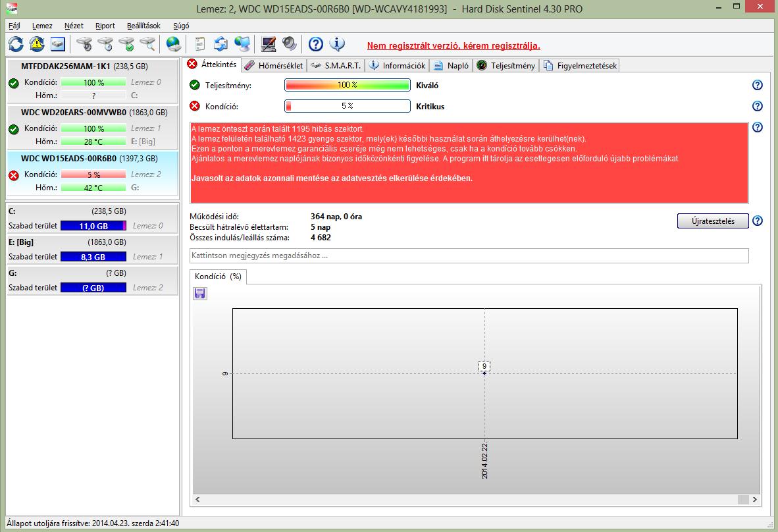This screenshot has width=778, height=532.
Task: Click the help icon next to Újratesztelés
Action: coord(757,221)
